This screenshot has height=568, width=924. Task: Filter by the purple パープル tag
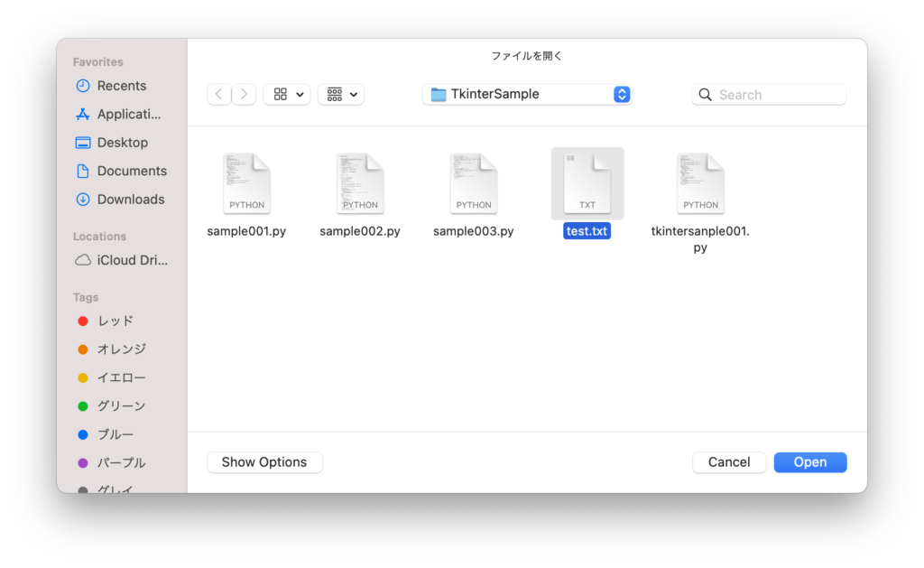(112, 463)
